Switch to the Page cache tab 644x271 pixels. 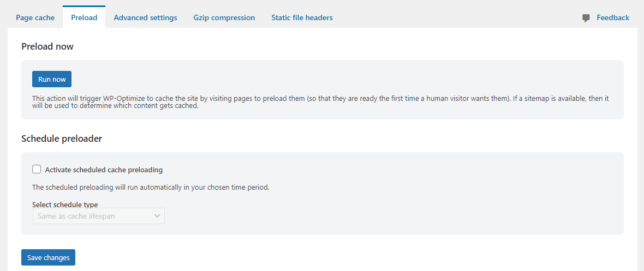coord(35,17)
